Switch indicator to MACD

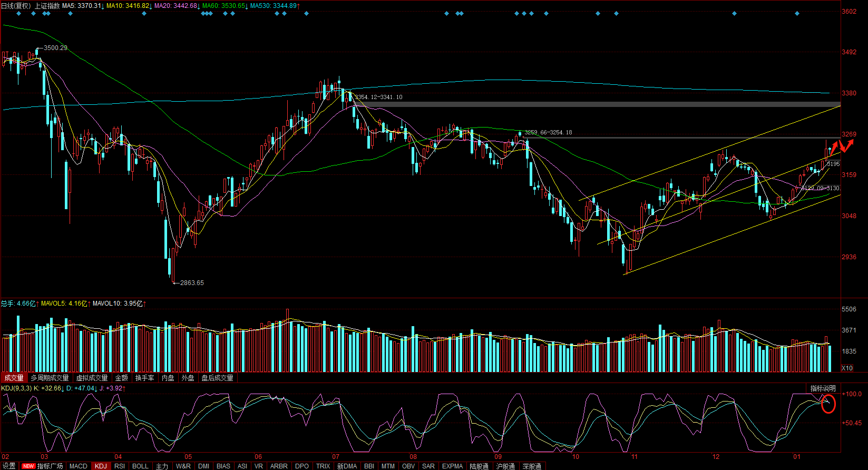pyautogui.click(x=79, y=466)
